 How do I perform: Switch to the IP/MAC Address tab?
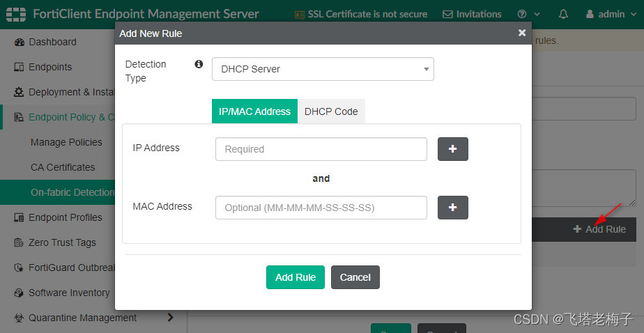tap(254, 111)
